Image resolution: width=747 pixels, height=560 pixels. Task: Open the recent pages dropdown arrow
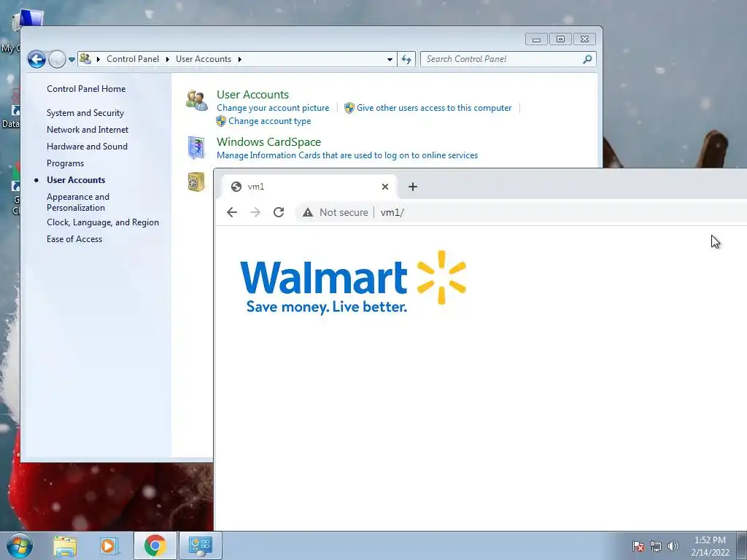pyautogui.click(x=71, y=60)
